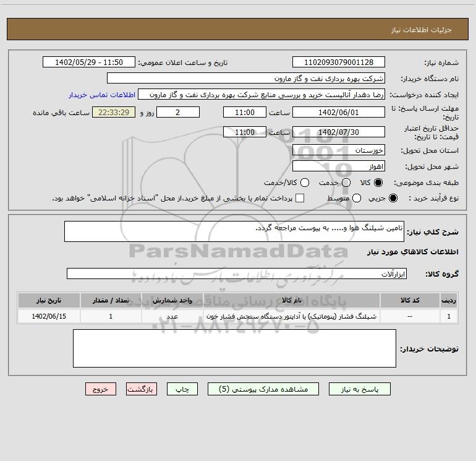Click the بازگشت back button
Image resolution: width=476 pixels, height=461 pixels.
click(x=142, y=389)
